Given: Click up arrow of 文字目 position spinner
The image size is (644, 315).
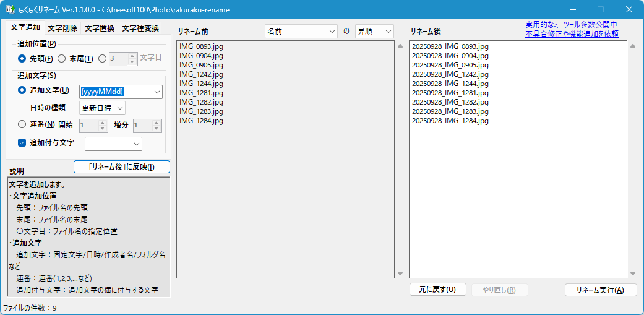Looking at the screenshot, I should pos(132,56).
